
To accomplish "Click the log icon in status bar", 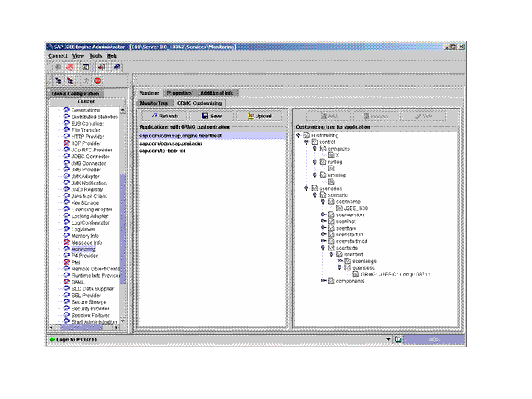I will point(398,339).
